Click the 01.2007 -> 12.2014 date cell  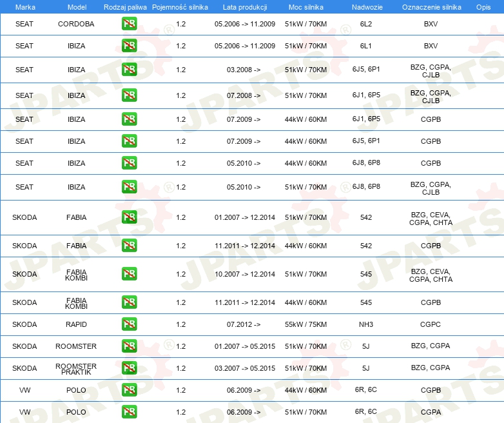[245, 217]
